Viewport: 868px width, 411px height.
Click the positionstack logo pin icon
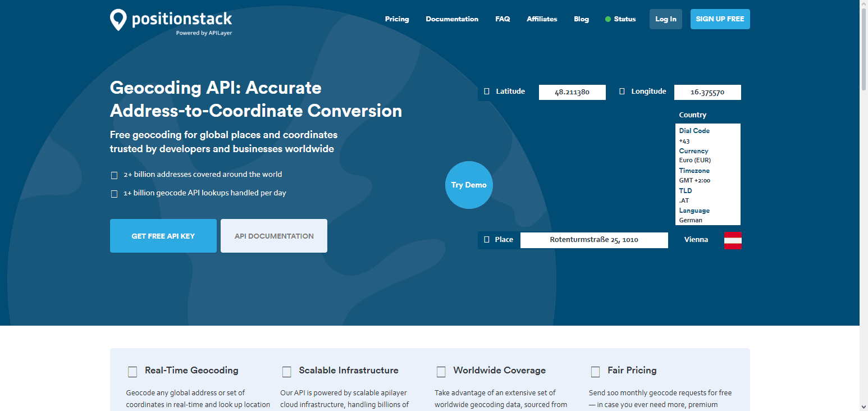point(118,20)
